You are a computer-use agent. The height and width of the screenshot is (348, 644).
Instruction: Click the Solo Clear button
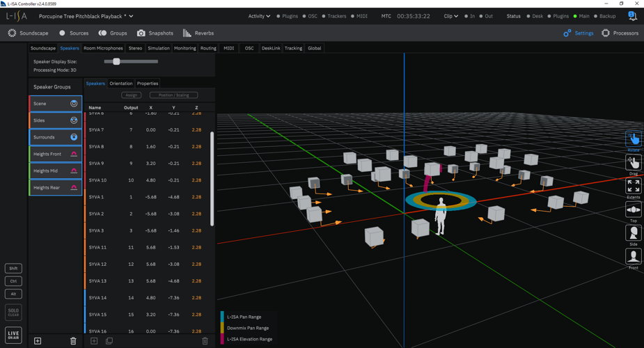(13, 313)
